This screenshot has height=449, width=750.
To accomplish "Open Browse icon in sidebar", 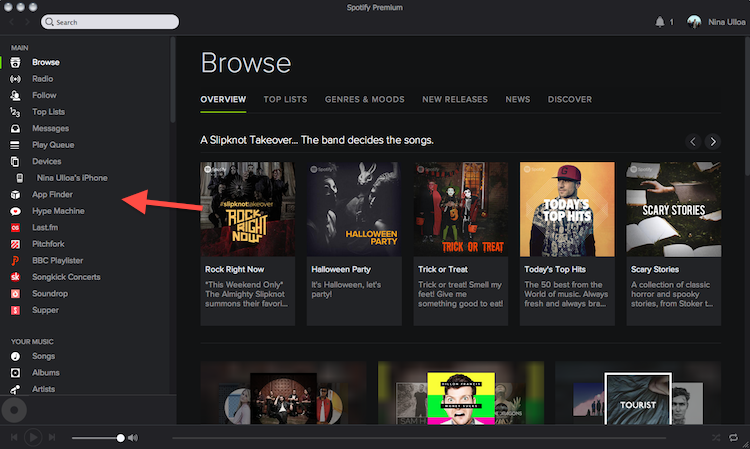I will point(15,62).
